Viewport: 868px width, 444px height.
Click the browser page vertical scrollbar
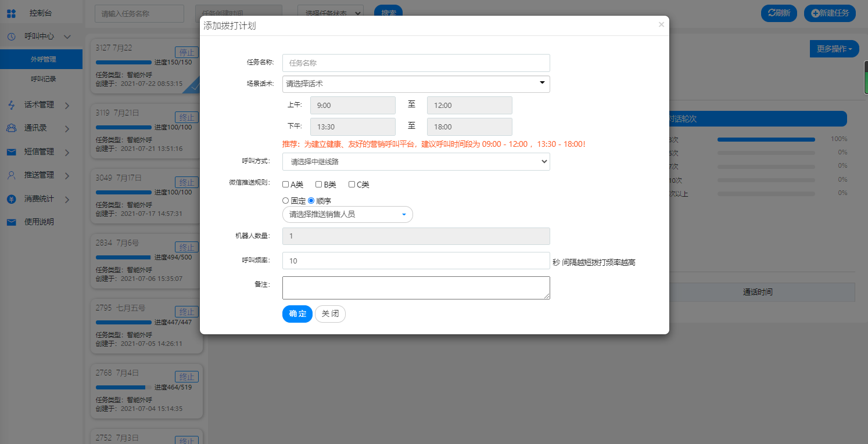(x=866, y=78)
